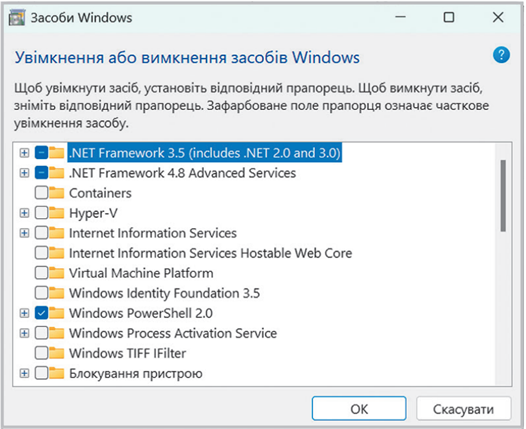Confirm changes with the OK button
This screenshot has height=429, width=526.
pos(359,409)
